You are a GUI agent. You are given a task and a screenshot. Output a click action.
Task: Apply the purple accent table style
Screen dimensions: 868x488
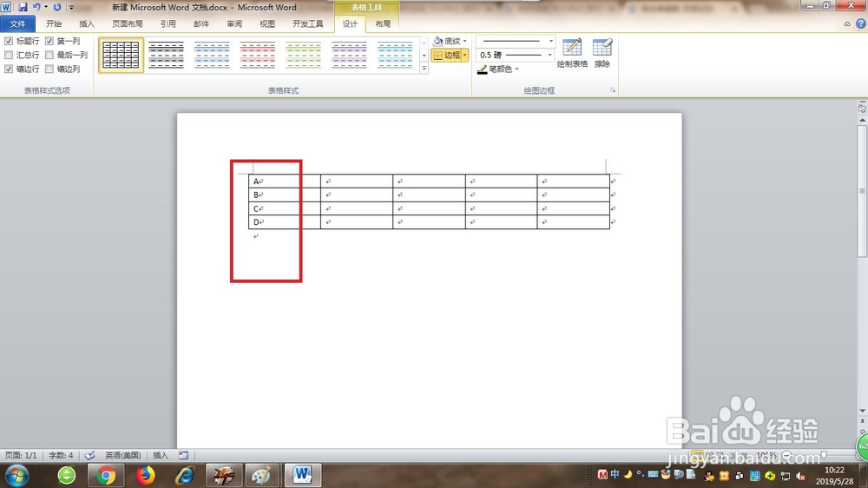tap(349, 55)
